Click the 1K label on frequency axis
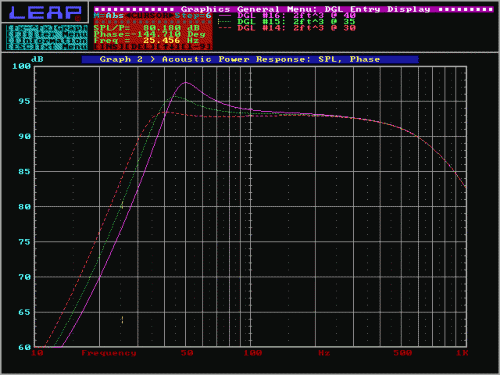Screen dimensions: 500x375 (x=462, y=353)
